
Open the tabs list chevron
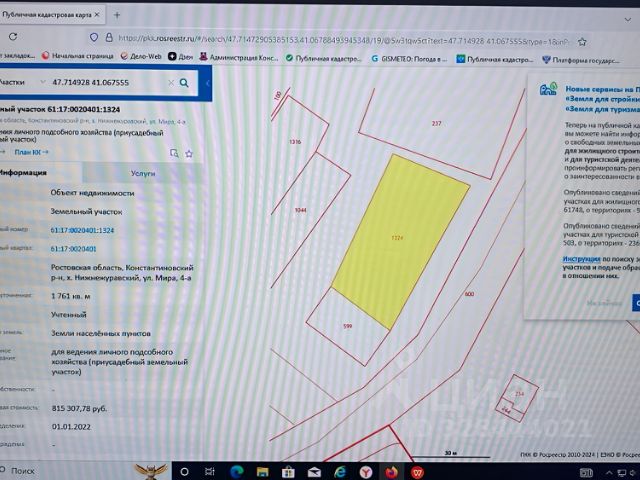(x=627, y=20)
